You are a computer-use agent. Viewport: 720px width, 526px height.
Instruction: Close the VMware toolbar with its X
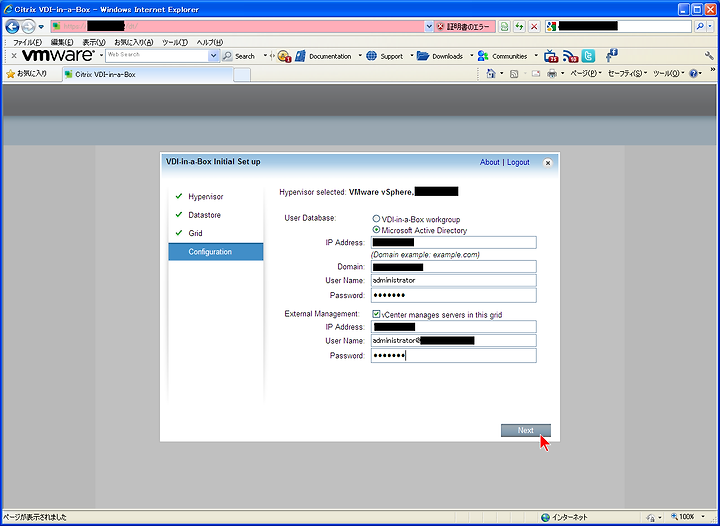(14, 56)
